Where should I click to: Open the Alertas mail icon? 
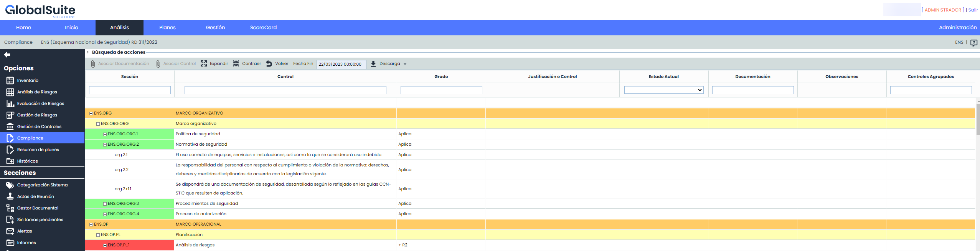point(10,231)
